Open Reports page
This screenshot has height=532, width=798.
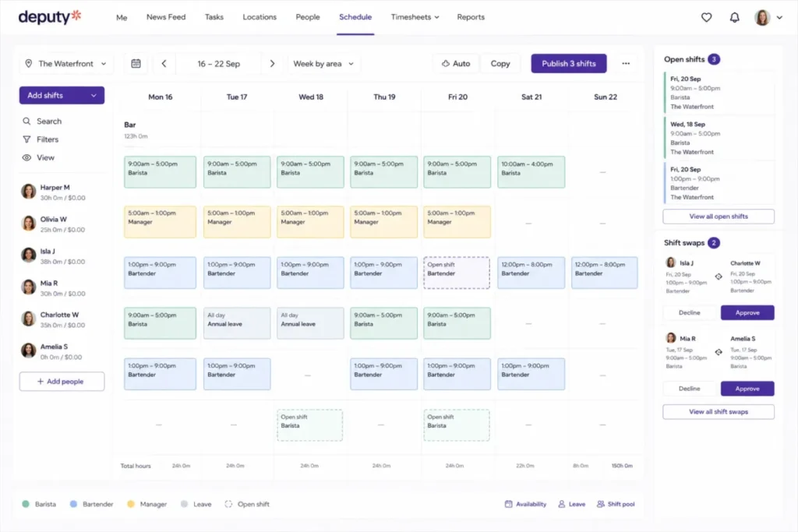click(471, 17)
